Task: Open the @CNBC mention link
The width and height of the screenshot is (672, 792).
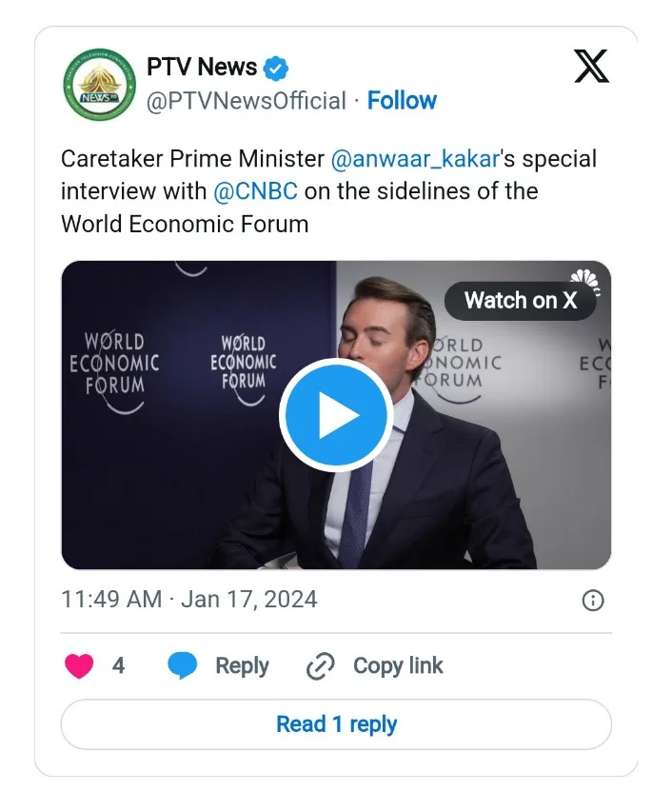Action: [255, 191]
